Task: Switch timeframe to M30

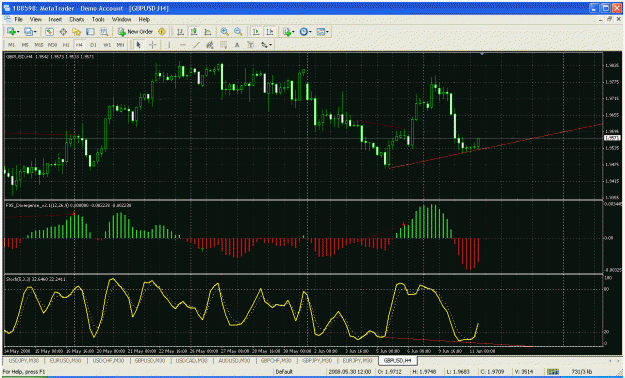Action: [52, 45]
